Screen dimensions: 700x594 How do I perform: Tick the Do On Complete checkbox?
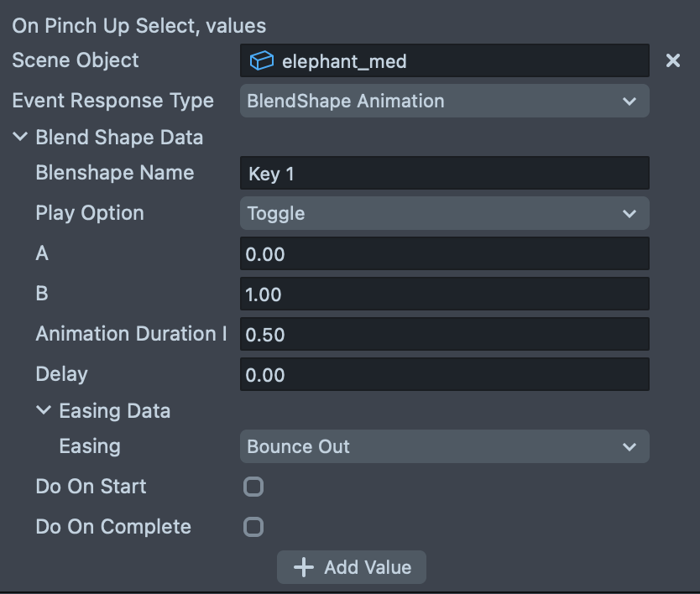[x=253, y=527]
